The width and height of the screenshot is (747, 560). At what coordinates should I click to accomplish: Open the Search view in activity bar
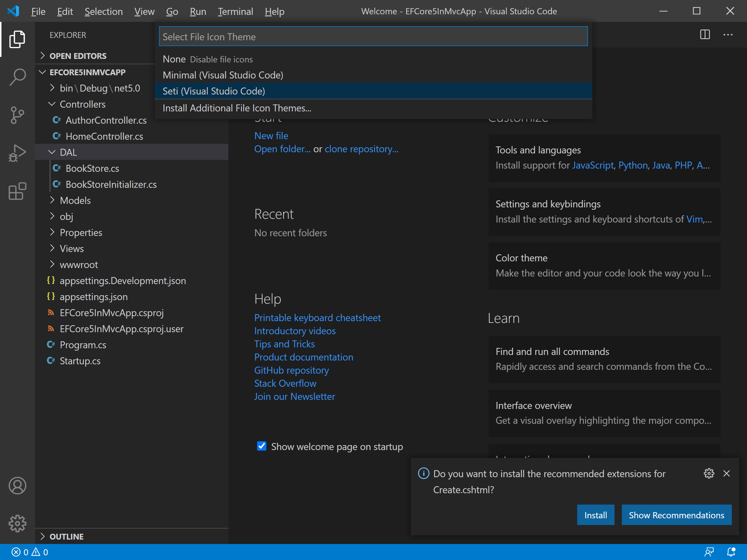point(17,77)
